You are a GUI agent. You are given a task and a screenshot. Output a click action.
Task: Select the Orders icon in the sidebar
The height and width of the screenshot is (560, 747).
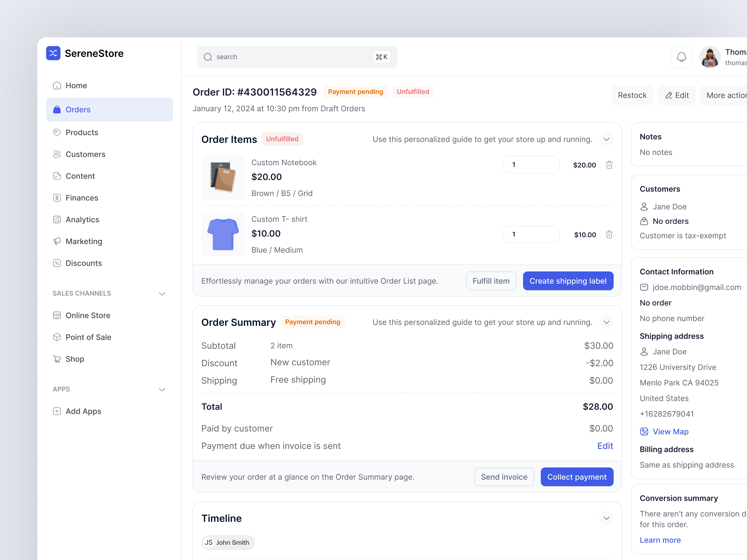click(57, 109)
